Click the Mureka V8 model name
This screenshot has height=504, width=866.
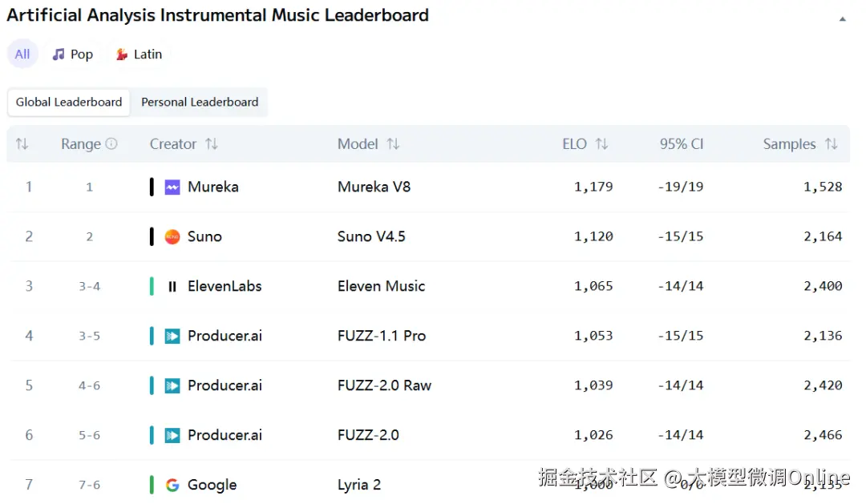tap(374, 187)
